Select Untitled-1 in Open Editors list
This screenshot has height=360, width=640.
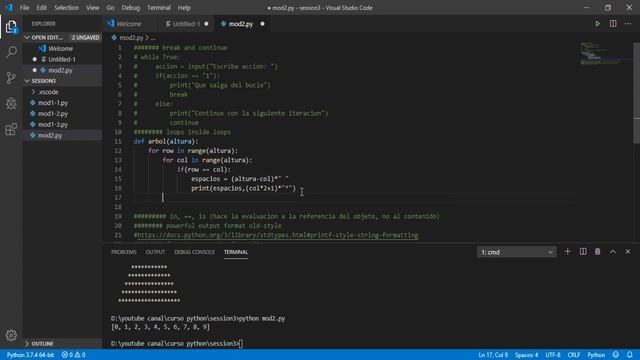click(x=62, y=59)
